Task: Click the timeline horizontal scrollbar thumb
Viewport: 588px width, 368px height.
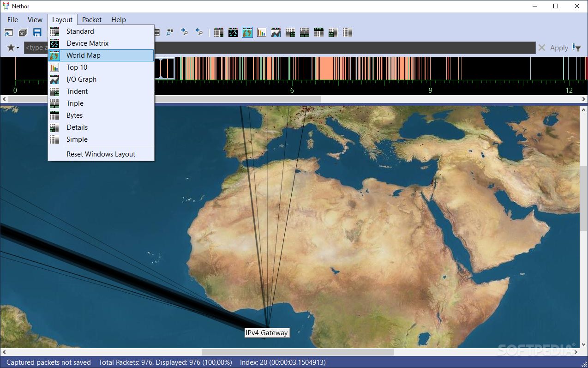Action: pos(164,99)
